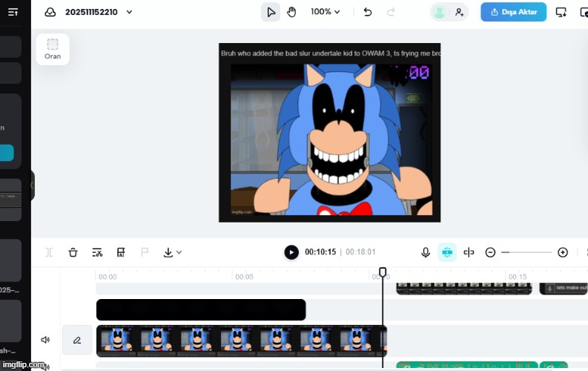
Task: Select the pointer selection tool
Action: click(x=271, y=12)
